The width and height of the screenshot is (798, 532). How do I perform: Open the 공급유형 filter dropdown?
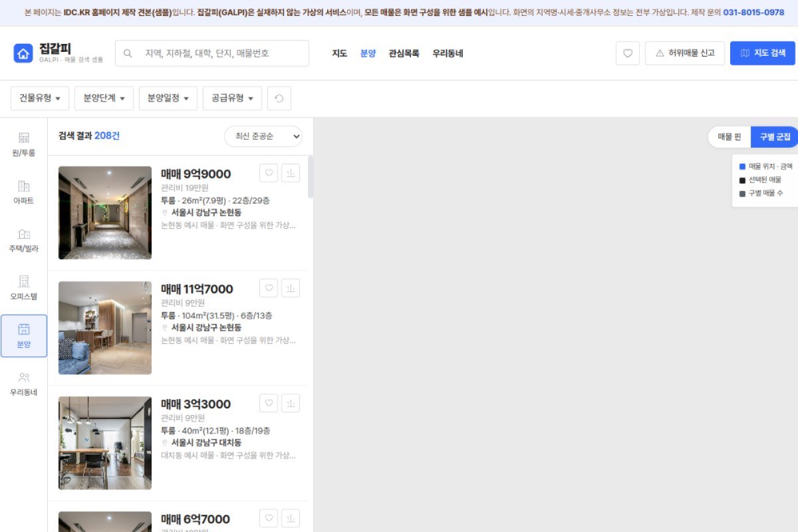coord(232,98)
